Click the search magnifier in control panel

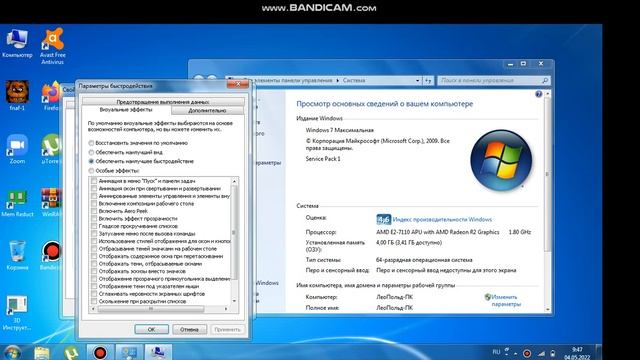544,80
